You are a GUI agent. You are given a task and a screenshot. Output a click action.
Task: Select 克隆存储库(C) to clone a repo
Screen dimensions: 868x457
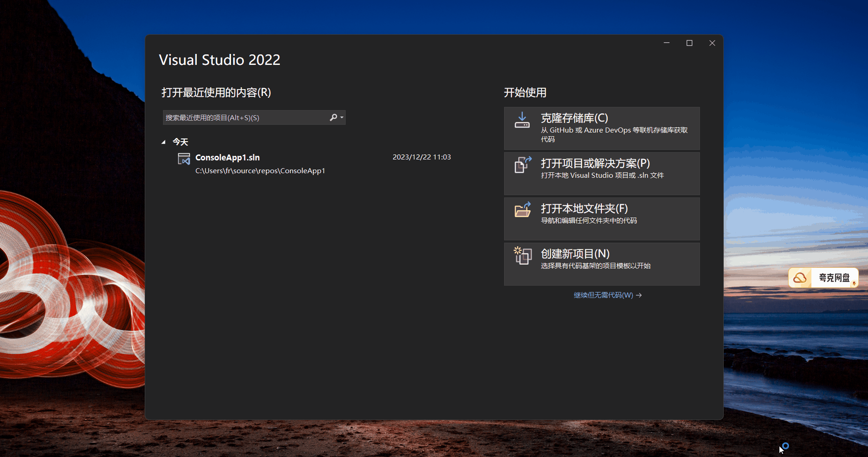[601, 128]
